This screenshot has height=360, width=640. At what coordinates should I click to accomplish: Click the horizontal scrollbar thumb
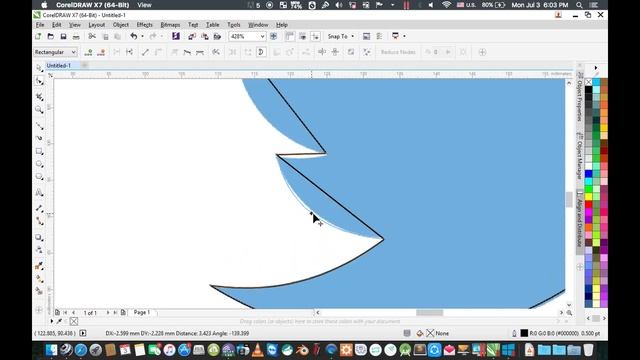tap(429, 313)
